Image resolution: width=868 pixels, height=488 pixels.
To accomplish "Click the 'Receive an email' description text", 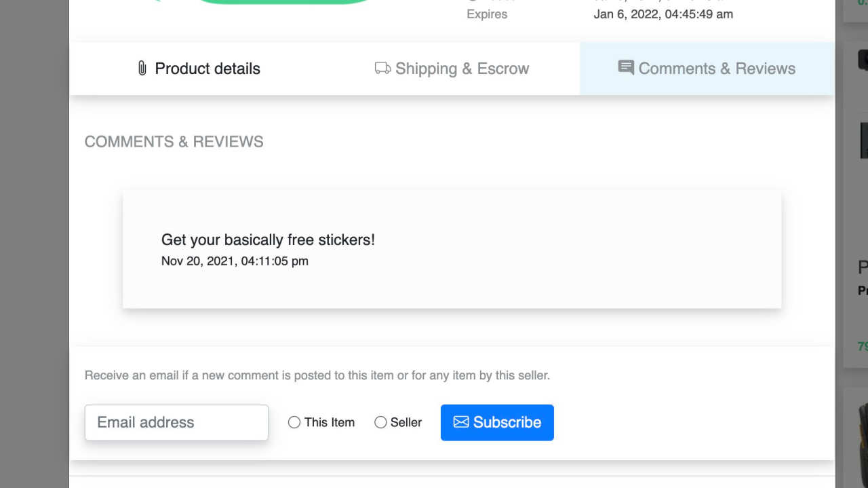I will [x=317, y=375].
